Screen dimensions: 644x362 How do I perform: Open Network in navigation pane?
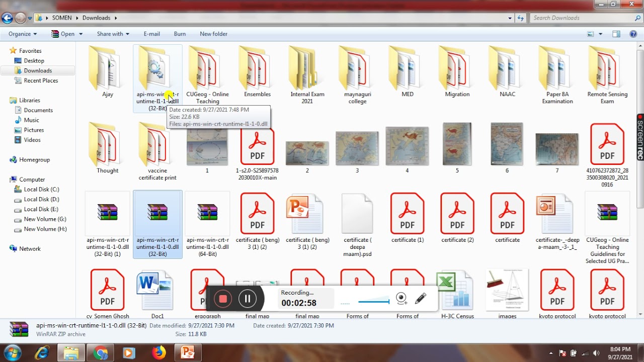pyautogui.click(x=30, y=249)
